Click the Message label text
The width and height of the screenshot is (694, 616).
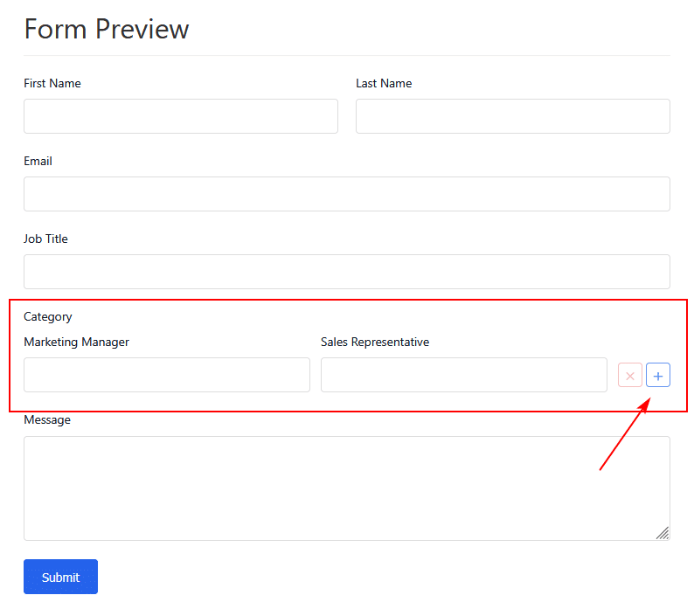click(x=47, y=420)
